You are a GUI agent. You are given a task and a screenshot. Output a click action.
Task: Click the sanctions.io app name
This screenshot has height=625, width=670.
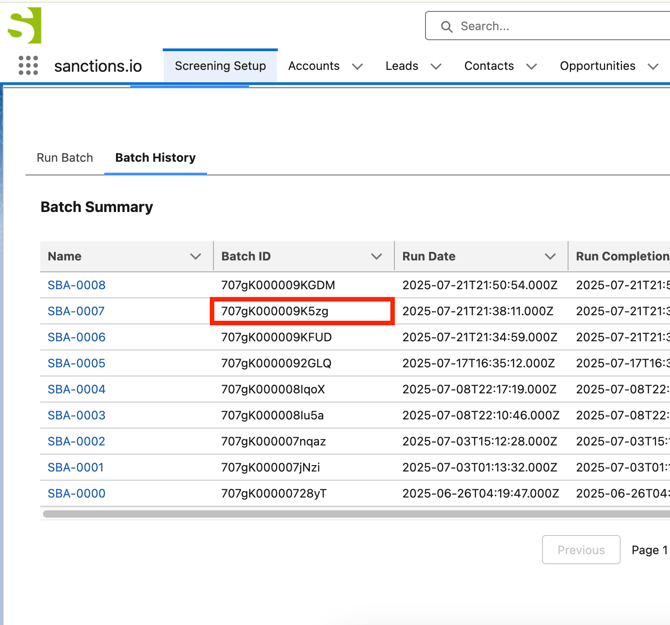(x=98, y=66)
